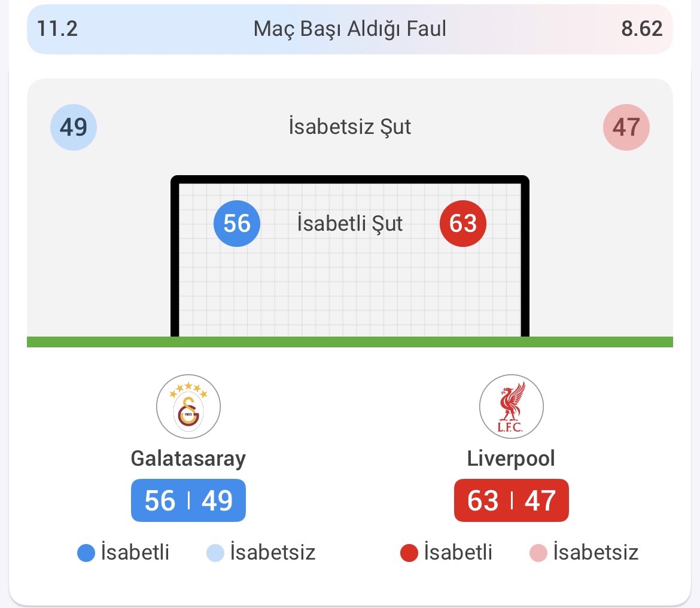The width and height of the screenshot is (700, 608).
Task: Click the green grass line under goal
Action: tap(350, 342)
